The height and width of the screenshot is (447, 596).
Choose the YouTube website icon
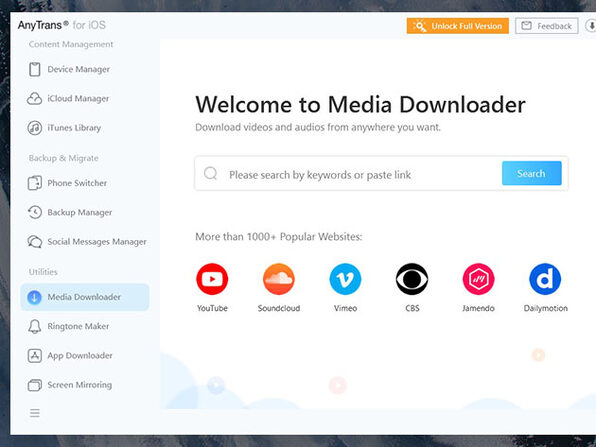tap(212, 279)
